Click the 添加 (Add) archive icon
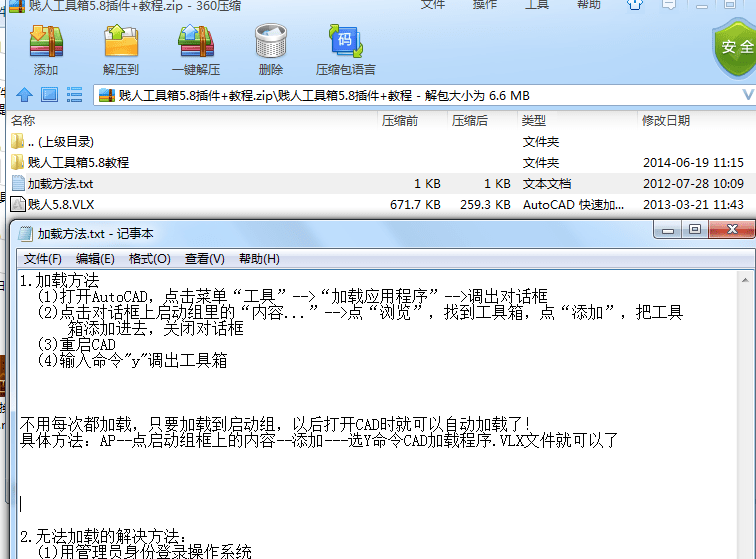The image size is (756, 559). coord(46,42)
